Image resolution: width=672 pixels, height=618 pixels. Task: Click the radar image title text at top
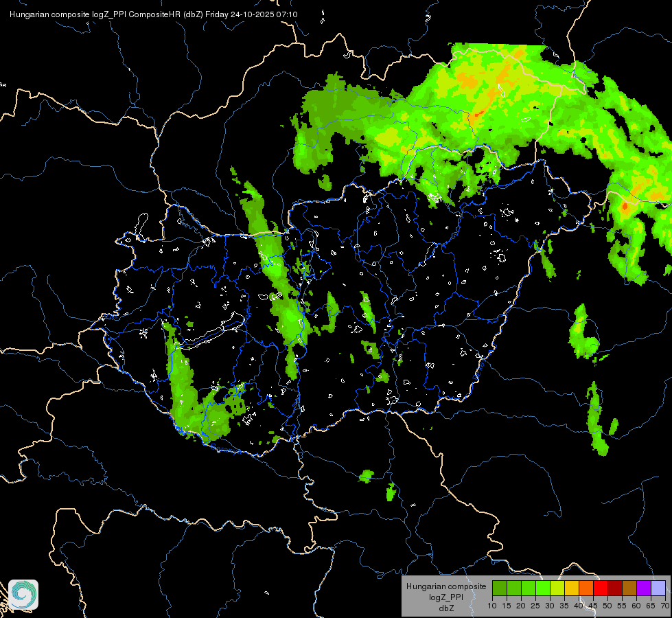pyautogui.click(x=154, y=14)
